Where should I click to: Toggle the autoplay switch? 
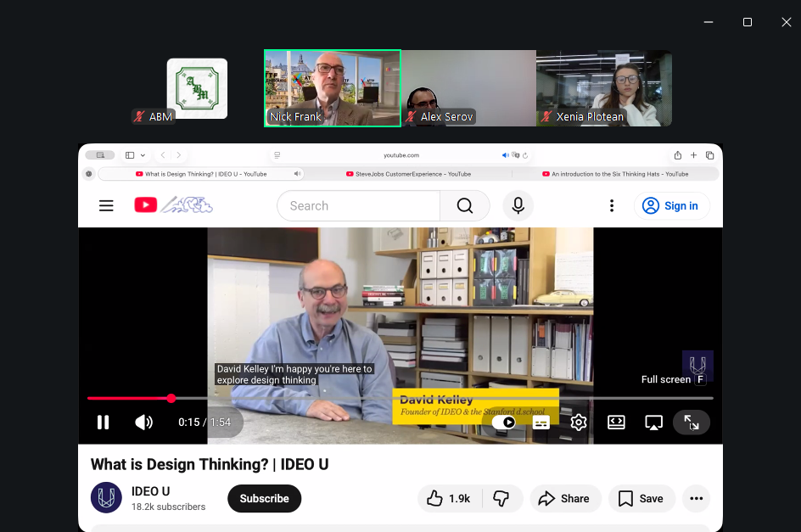504,422
